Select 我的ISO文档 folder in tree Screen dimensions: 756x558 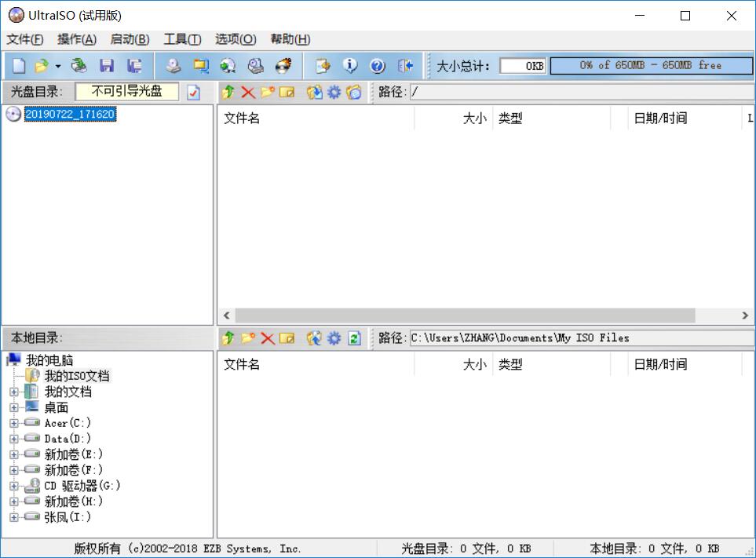pyautogui.click(x=77, y=376)
